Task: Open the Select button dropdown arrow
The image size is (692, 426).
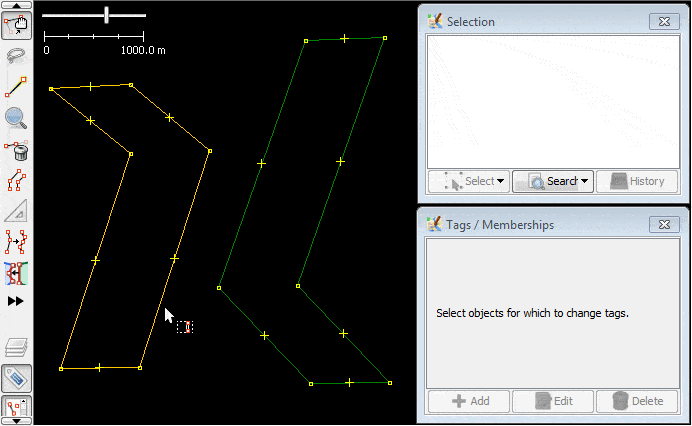Action: coord(500,181)
